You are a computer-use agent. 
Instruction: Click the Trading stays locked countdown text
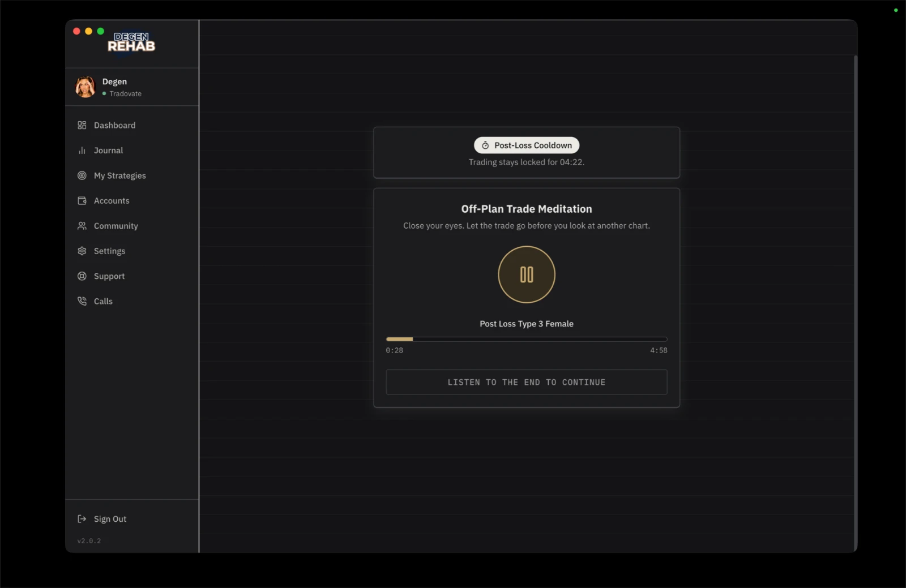[x=527, y=162]
